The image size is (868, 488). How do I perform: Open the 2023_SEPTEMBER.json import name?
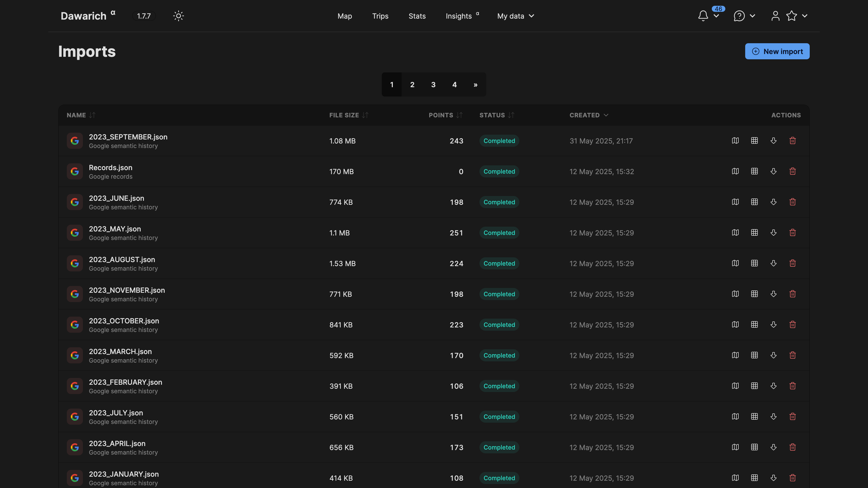[x=128, y=137]
